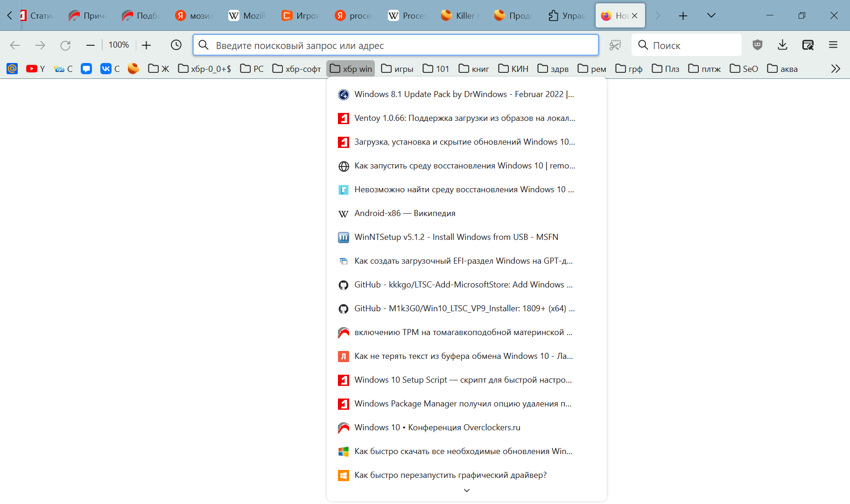
Task: Open the игры bookmark folder
Action: (x=398, y=69)
